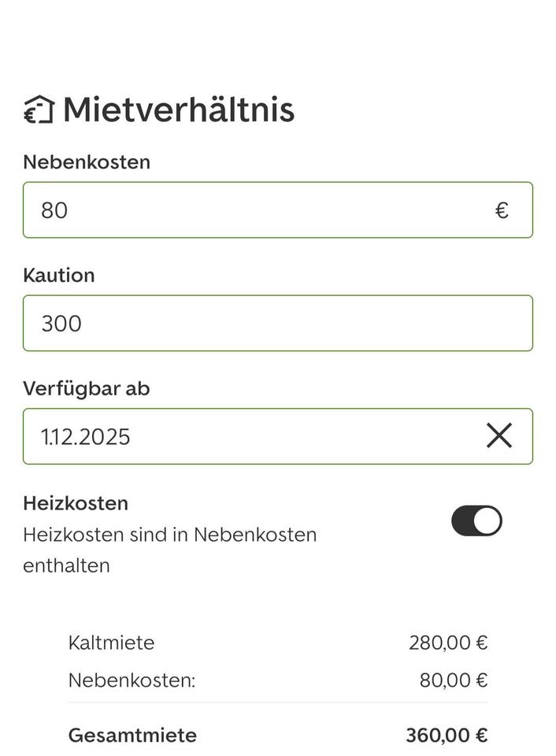This screenshot has width=556, height=756.
Task: Click the Nebenkosten: label in the summary
Action: (x=132, y=680)
